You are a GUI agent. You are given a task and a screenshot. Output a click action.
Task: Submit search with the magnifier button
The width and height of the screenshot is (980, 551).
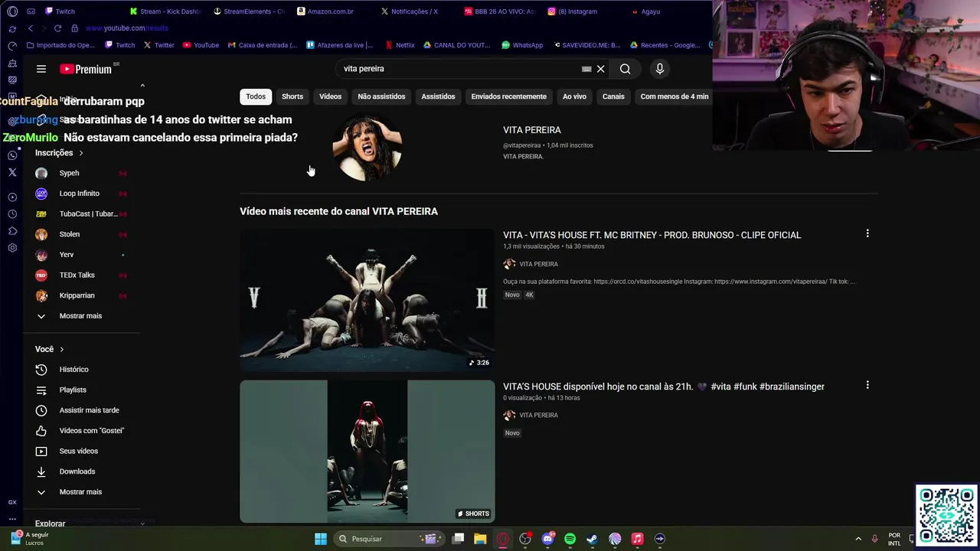tap(626, 69)
